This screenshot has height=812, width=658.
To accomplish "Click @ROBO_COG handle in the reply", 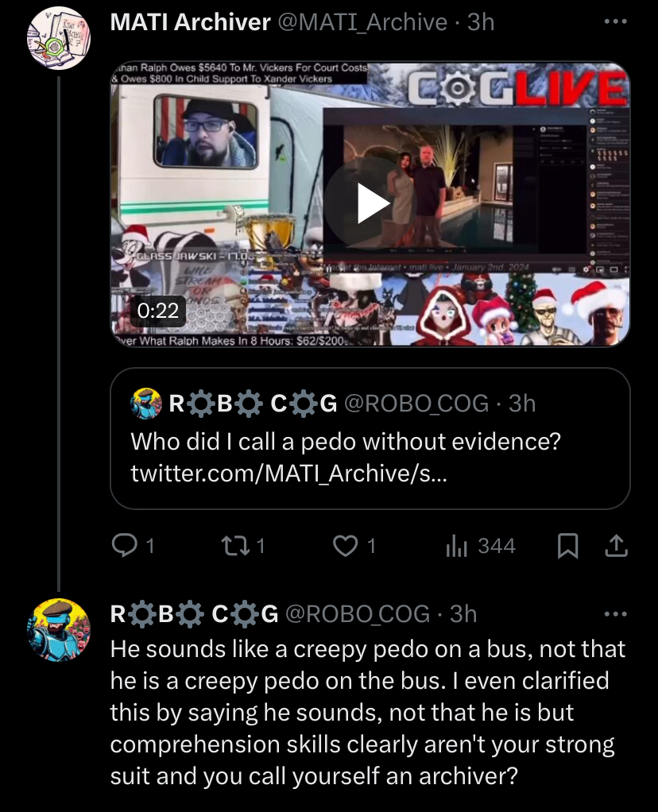I will [x=358, y=614].
